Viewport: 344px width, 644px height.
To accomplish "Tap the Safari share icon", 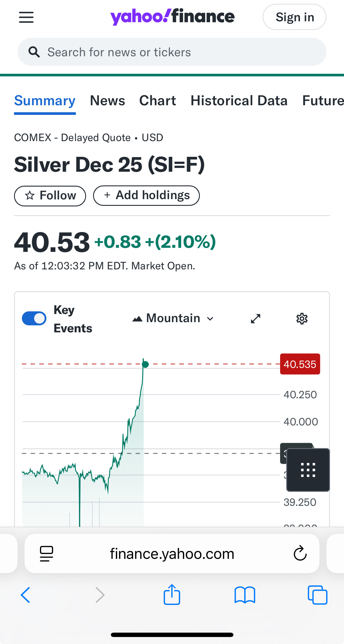I will point(172,595).
